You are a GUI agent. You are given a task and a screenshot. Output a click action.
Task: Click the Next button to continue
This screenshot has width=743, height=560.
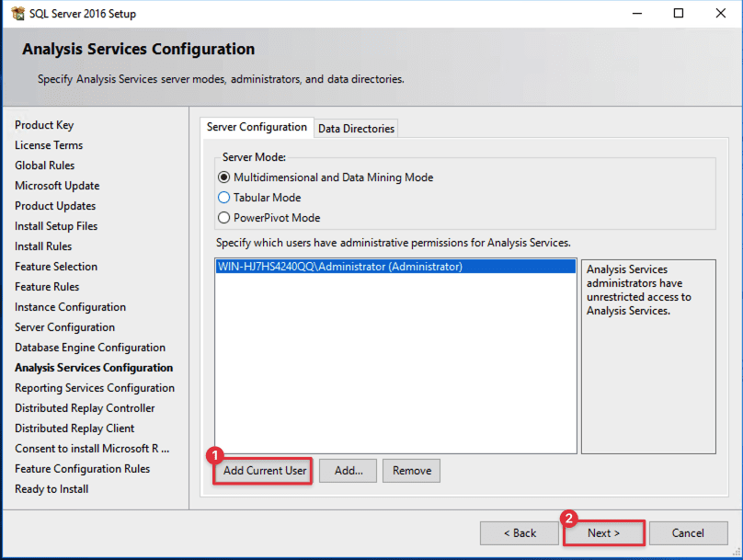(x=603, y=532)
